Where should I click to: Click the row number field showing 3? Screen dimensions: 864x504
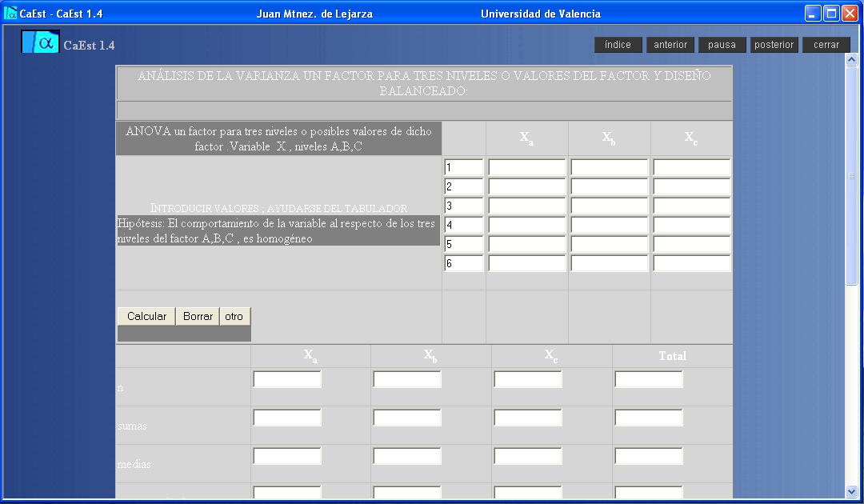click(x=463, y=206)
